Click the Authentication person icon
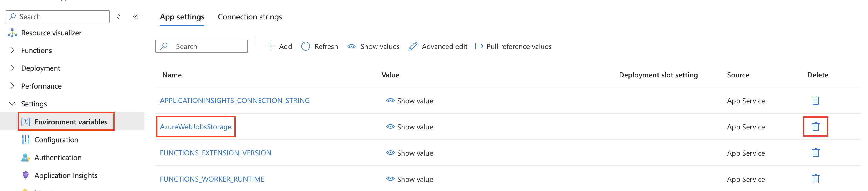 [25, 157]
